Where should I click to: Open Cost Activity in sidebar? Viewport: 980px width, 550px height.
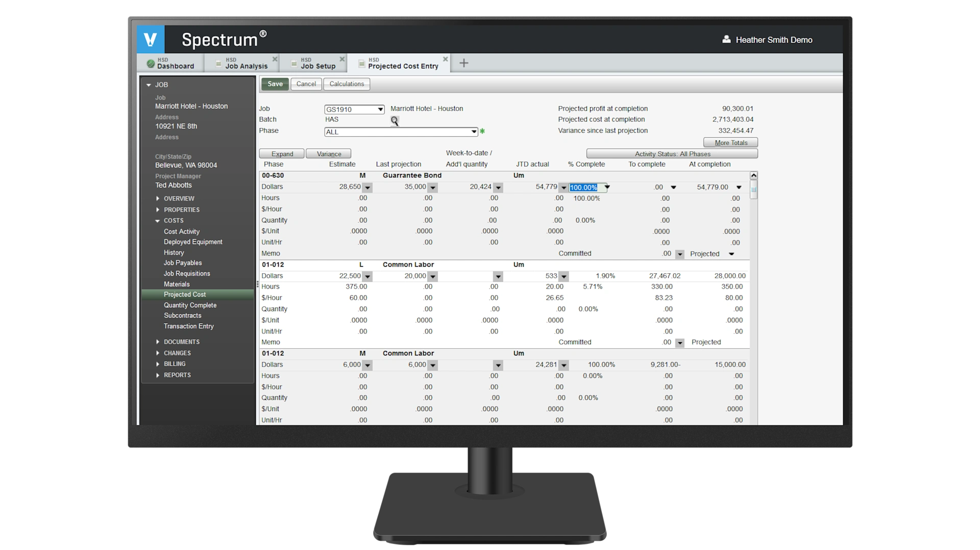click(182, 231)
